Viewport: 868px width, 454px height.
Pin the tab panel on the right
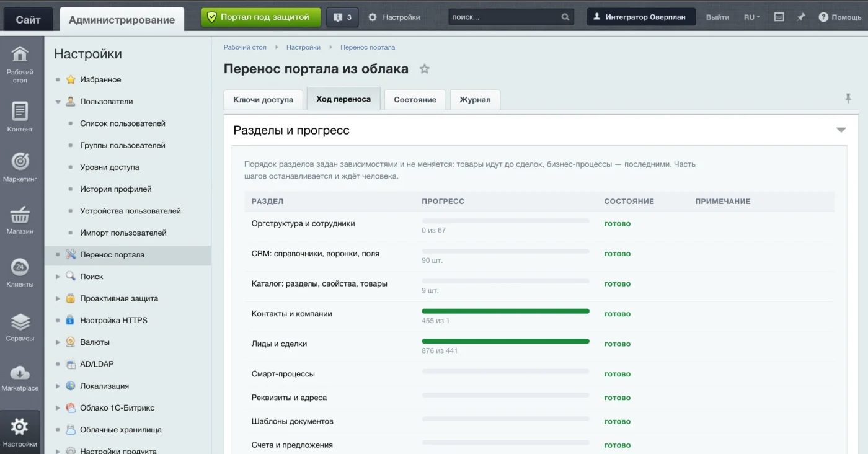848,98
